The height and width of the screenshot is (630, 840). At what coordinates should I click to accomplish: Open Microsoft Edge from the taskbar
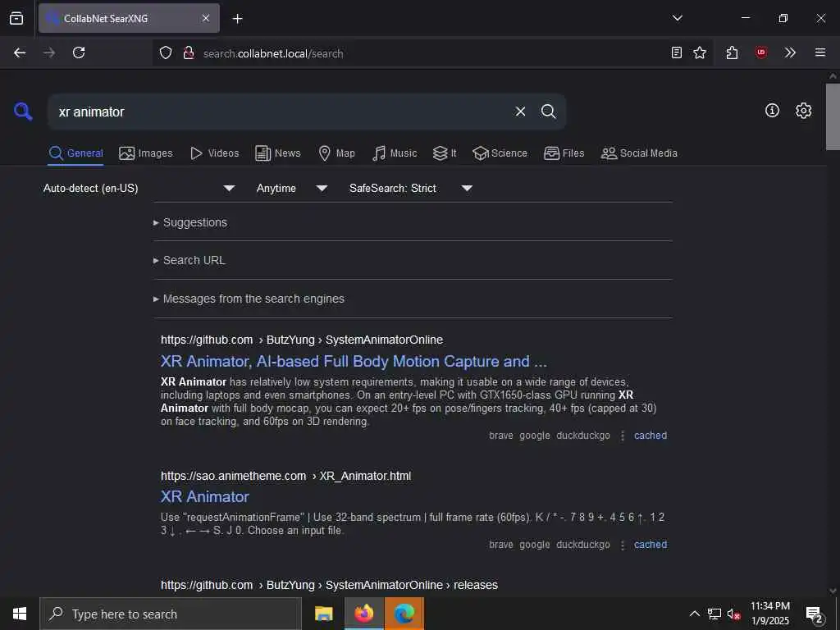pyautogui.click(x=404, y=614)
